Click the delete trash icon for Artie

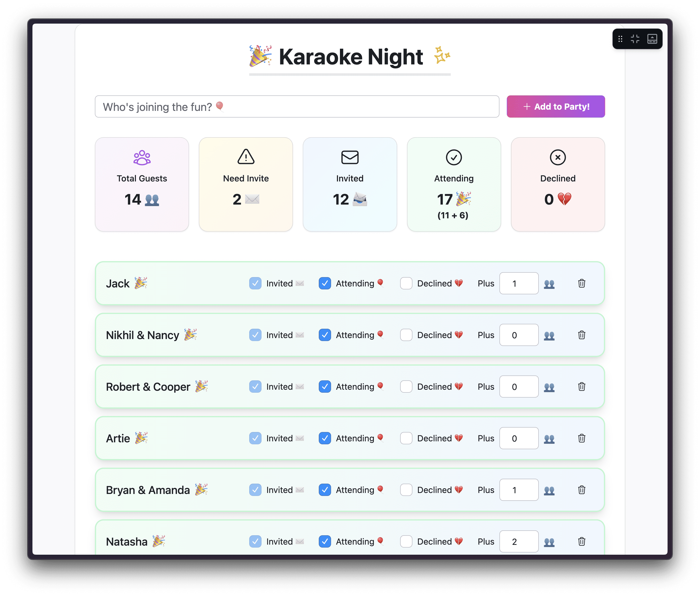tap(582, 438)
